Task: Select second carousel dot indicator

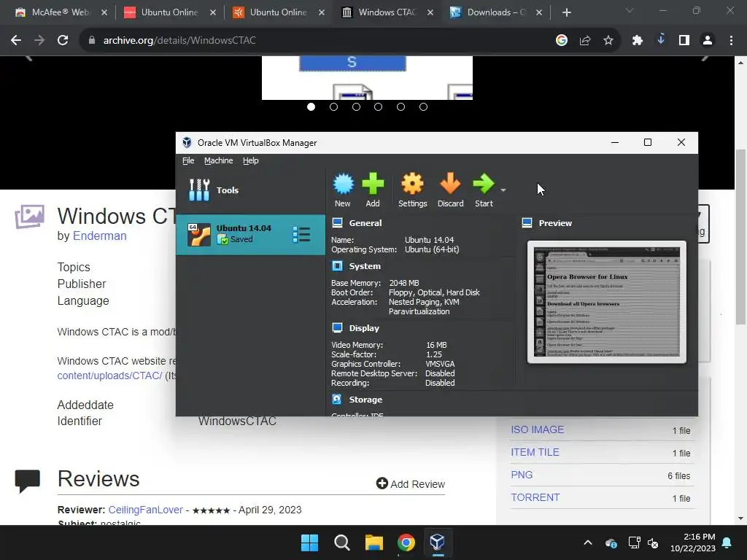Action: [333, 106]
